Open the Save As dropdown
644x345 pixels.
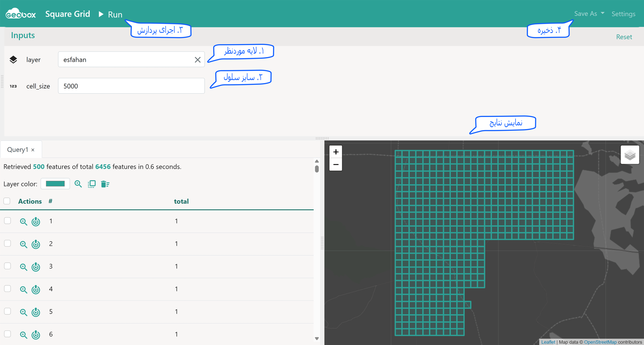point(589,14)
